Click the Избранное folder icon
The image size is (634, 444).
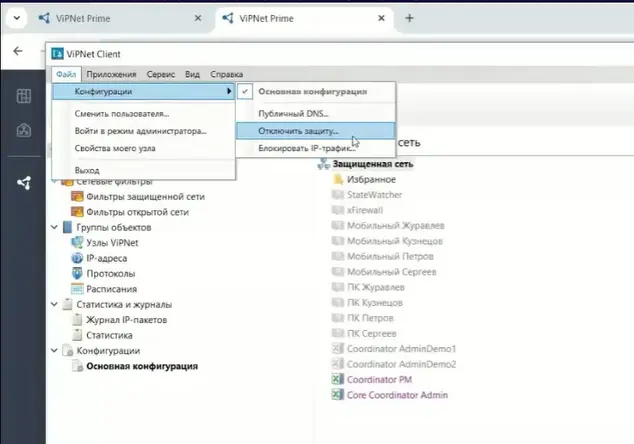(338, 179)
